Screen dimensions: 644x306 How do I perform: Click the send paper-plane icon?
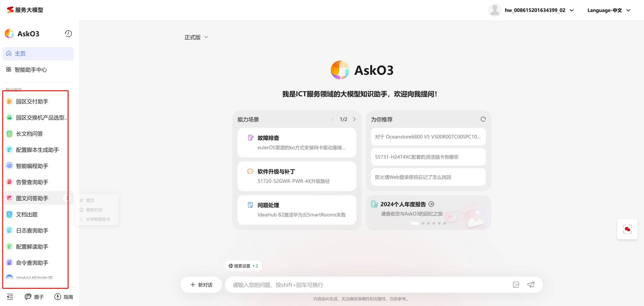[531, 285]
